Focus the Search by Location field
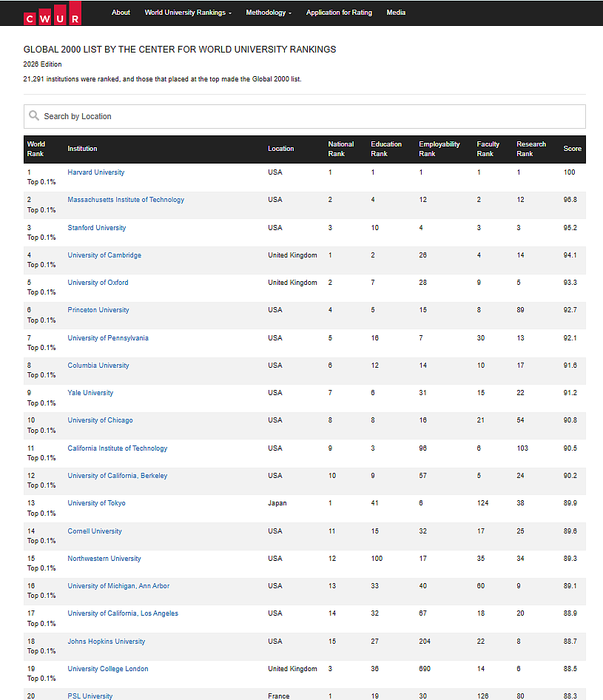This screenshot has width=603, height=700. coord(304,116)
